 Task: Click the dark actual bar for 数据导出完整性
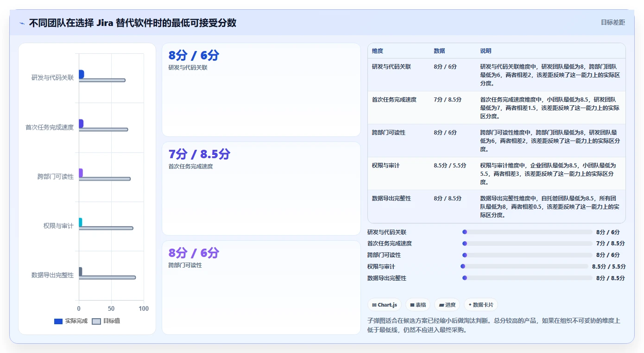[81, 271]
